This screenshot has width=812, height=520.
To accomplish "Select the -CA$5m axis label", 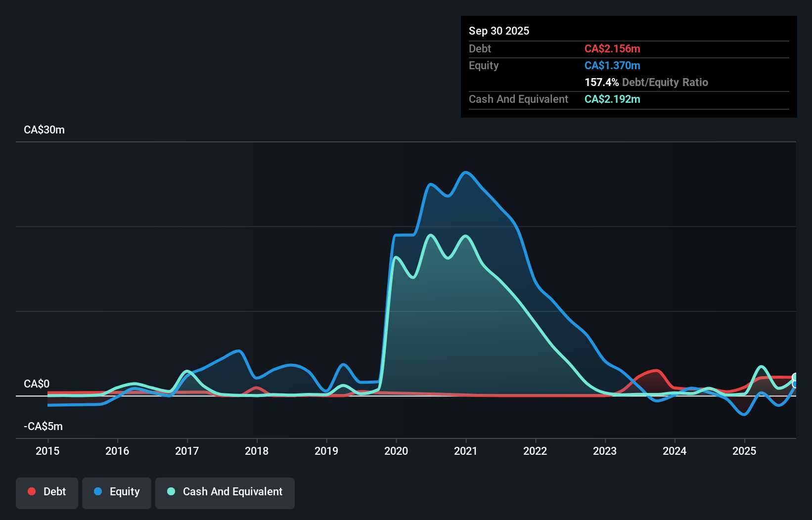I will (x=43, y=426).
